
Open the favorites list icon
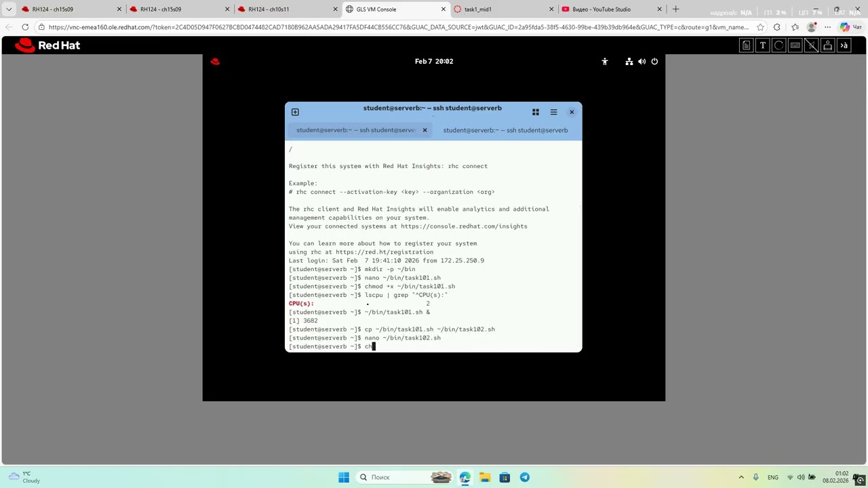[x=795, y=27]
